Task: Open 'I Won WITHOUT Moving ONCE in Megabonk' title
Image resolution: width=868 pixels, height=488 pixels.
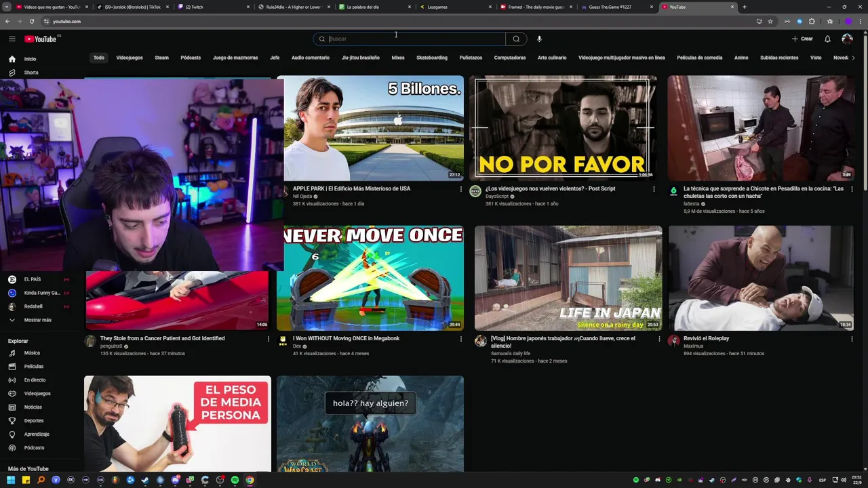Action: 346,338
